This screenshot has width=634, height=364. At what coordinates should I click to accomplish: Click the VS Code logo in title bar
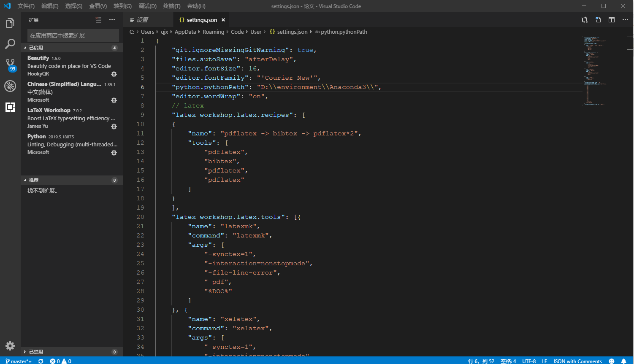tap(7, 6)
